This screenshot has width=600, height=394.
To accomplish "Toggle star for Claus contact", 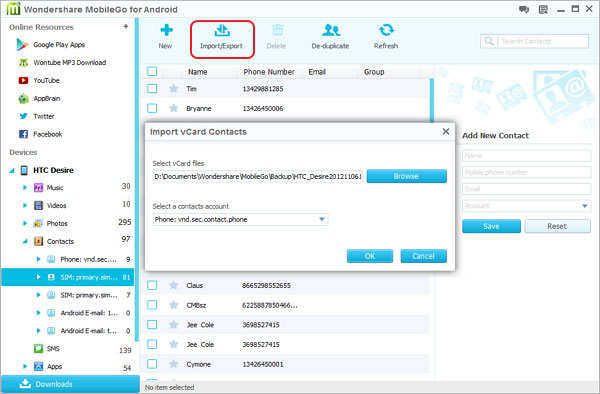I will click(x=174, y=285).
